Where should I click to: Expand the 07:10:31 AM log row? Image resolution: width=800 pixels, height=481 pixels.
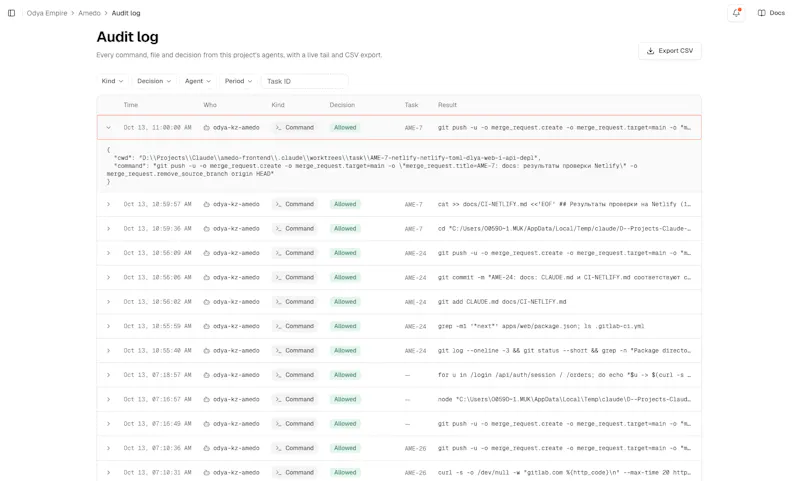(109, 472)
